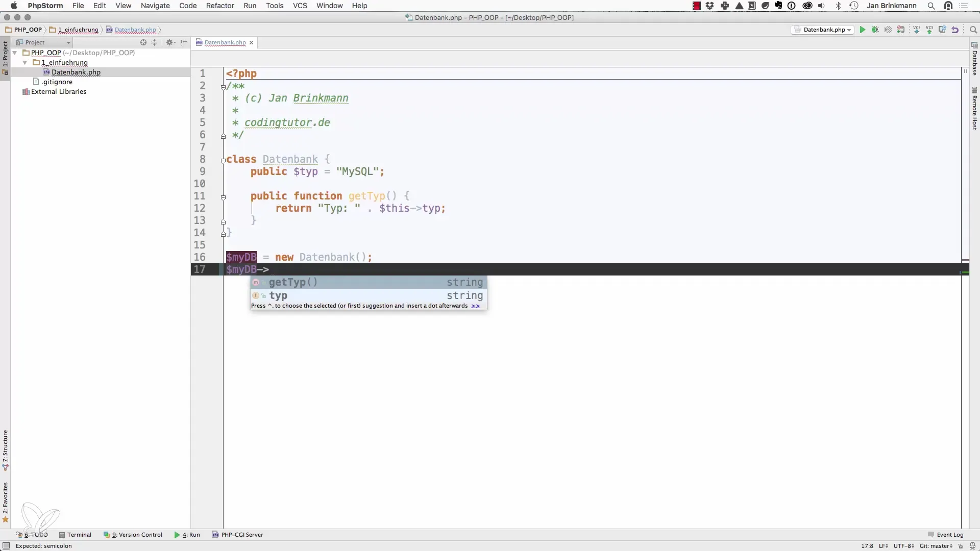980x551 pixels.
Task: Open Search Everywhere magnifier in toolbar
Action: click(x=973, y=30)
